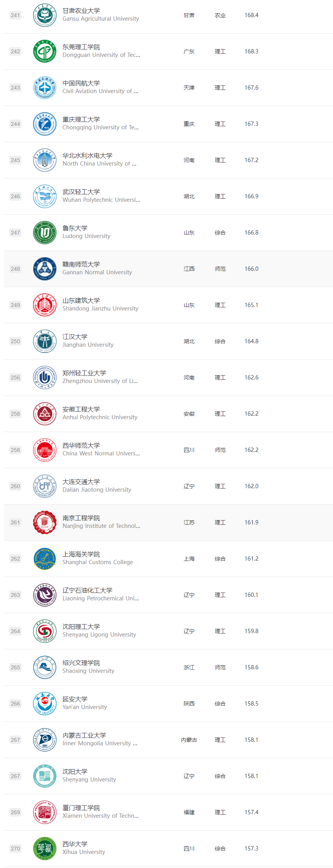Click rank badge 256
The image size is (333, 868).
tap(16, 378)
